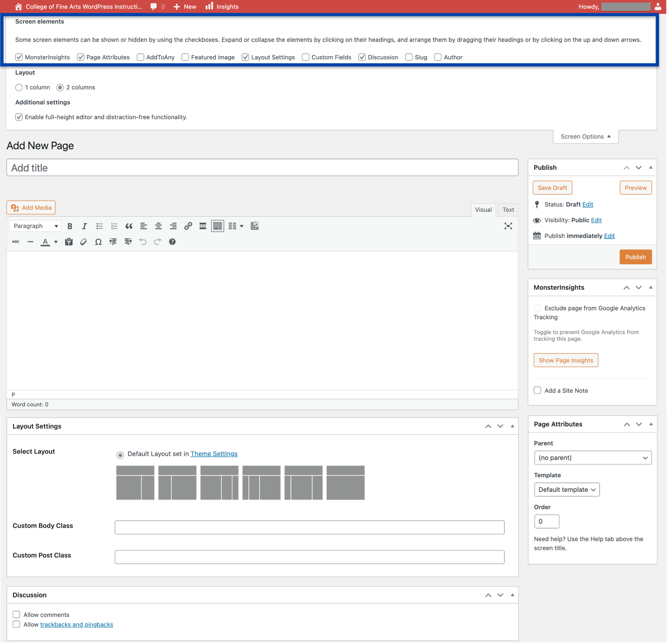The height and width of the screenshot is (644, 668).
Task: Uncheck the Discussion screen element
Action: click(x=362, y=57)
